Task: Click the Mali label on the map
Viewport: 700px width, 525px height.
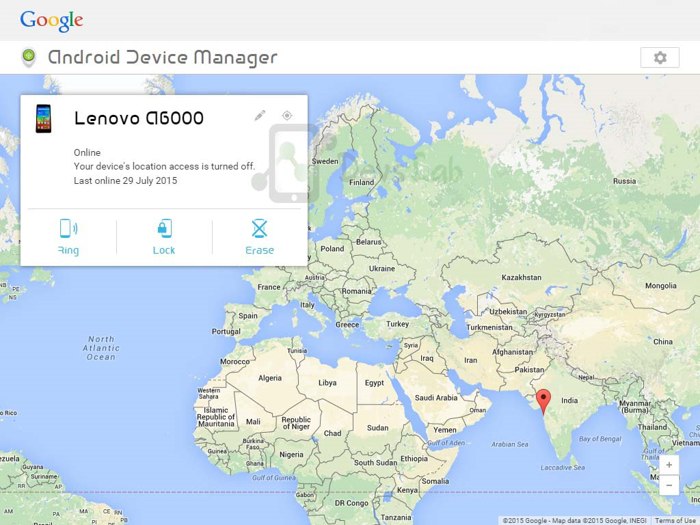Action: (x=253, y=421)
